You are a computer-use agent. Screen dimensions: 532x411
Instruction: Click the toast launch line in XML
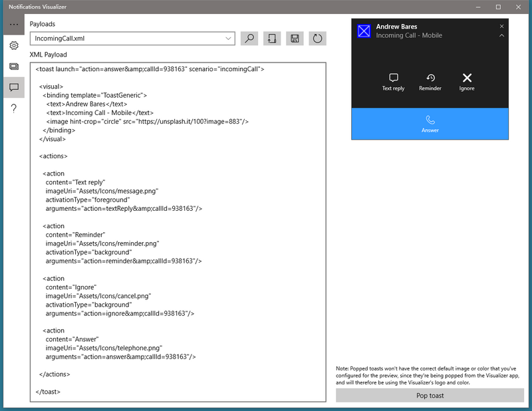[150, 69]
